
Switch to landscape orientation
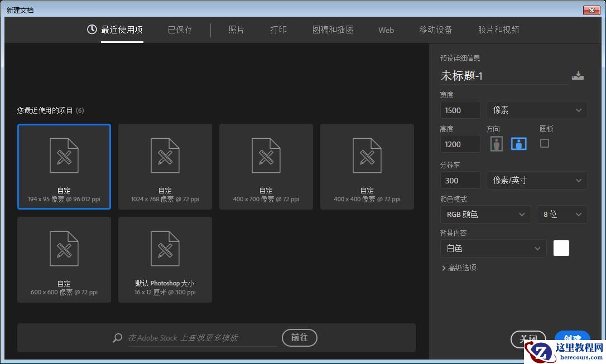click(518, 143)
